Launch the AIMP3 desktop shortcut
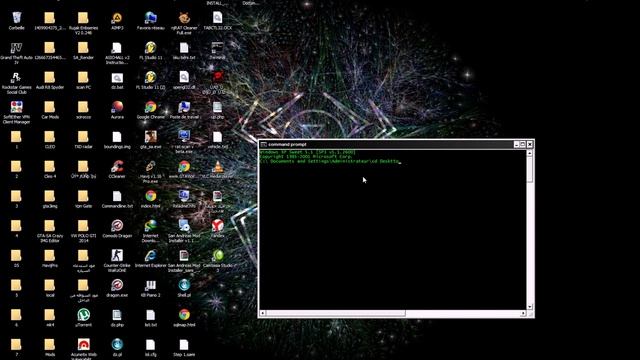The image size is (640, 360). (x=117, y=18)
